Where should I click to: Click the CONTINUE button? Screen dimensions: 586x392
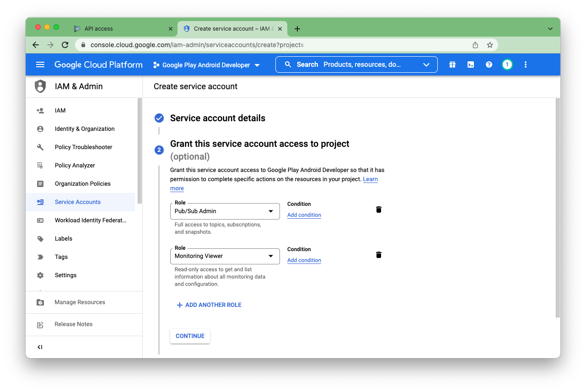190,336
